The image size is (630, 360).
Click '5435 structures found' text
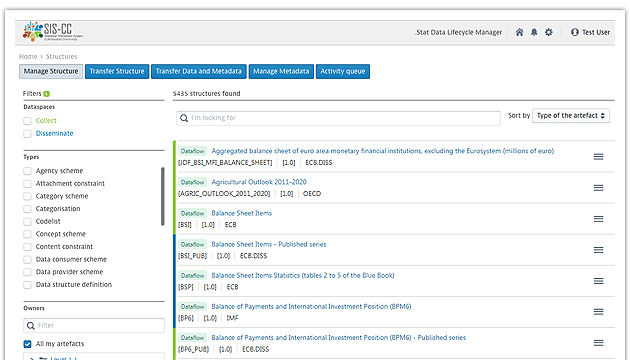click(x=207, y=94)
